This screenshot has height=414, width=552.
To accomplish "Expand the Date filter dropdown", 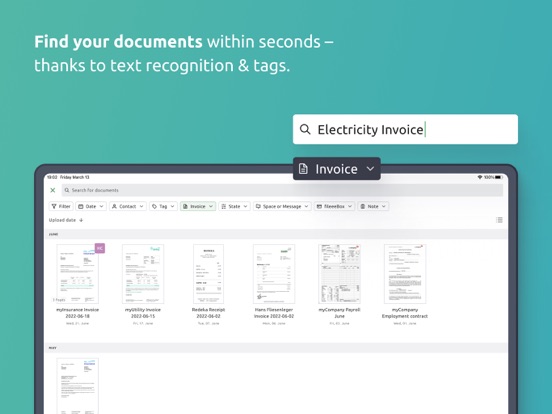I will [x=91, y=206].
